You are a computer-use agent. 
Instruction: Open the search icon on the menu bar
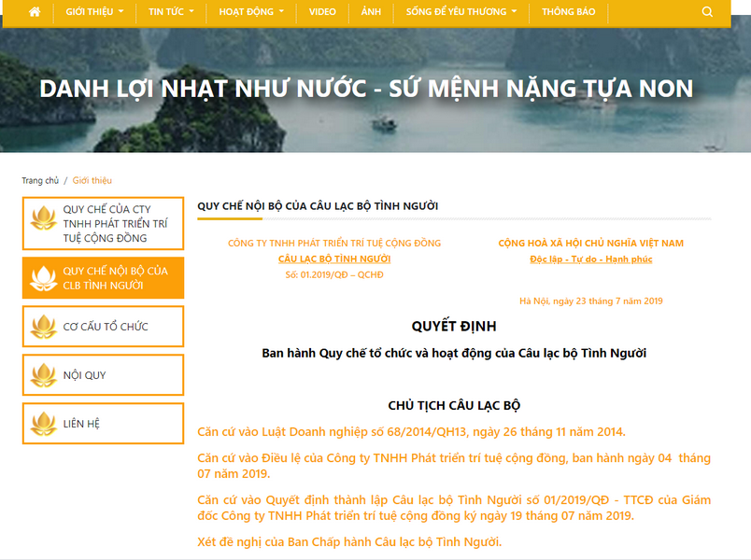click(706, 12)
